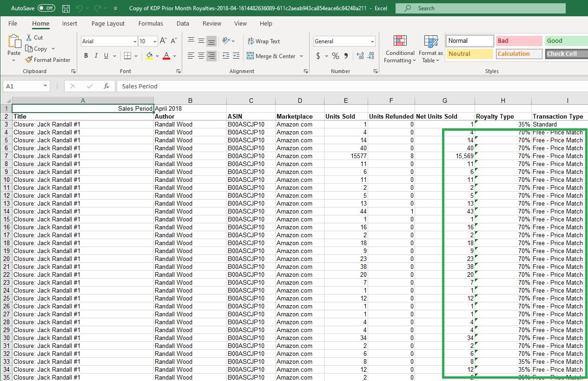The width and height of the screenshot is (588, 381).
Task: Click the Orientation text-angle icon
Action: 226,41
